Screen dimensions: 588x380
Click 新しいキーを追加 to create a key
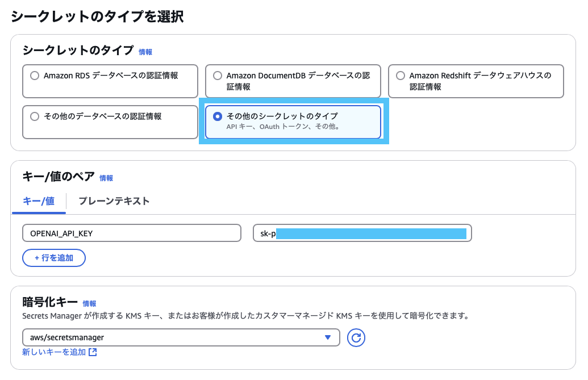(x=50, y=352)
